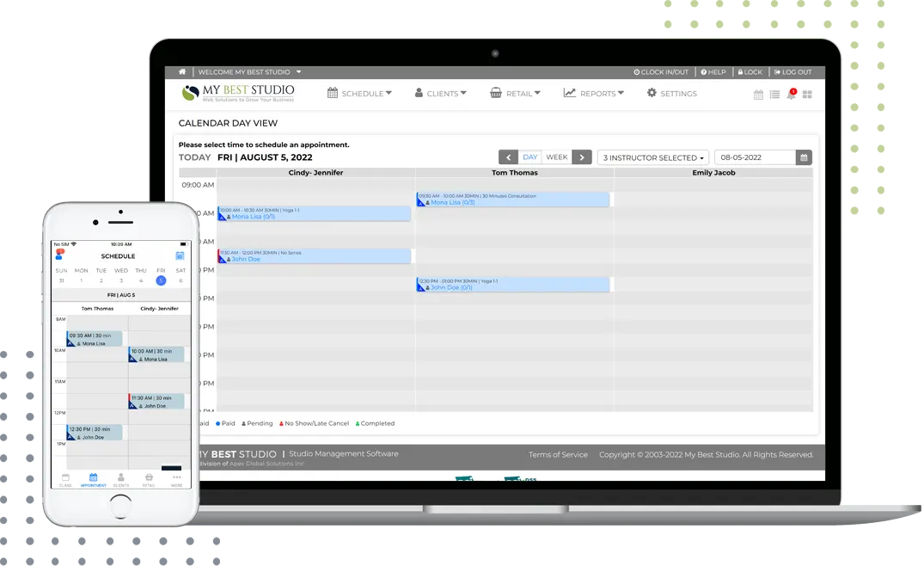The image size is (924, 566).
Task: Open calendar icon in phone Schedule header
Action: pos(180,255)
